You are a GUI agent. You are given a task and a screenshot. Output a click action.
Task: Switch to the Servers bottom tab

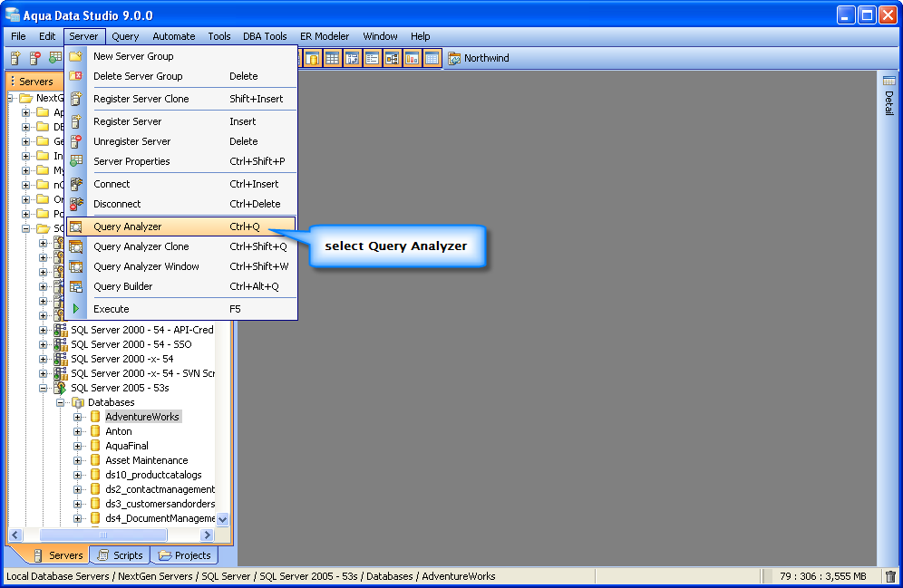tap(58, 555)
